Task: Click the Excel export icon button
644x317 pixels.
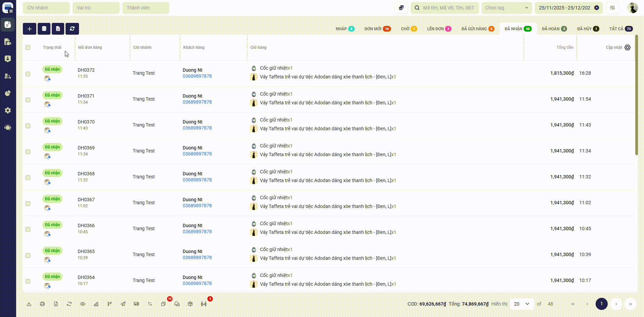Action: (x=58, y=29)
